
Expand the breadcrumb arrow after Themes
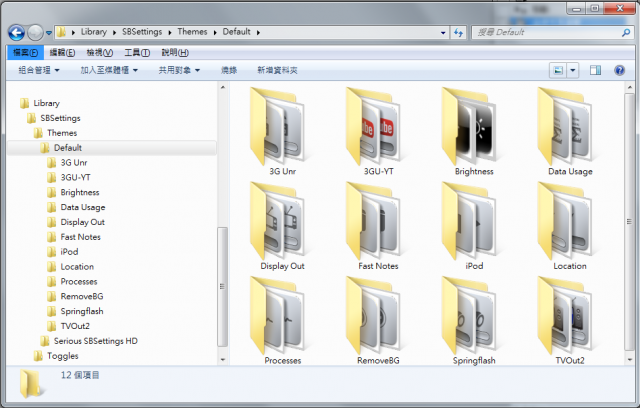click(x=215, y=32)
